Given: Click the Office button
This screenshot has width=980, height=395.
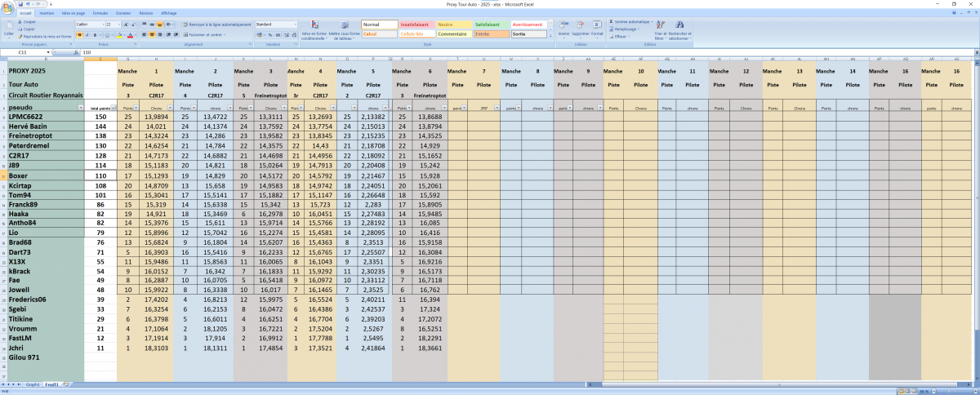Looking at the screenshot, I should coord(7,7).
